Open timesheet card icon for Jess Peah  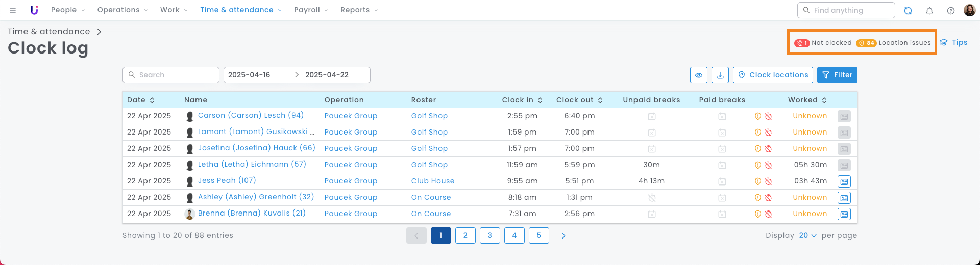tap(844, 181)
